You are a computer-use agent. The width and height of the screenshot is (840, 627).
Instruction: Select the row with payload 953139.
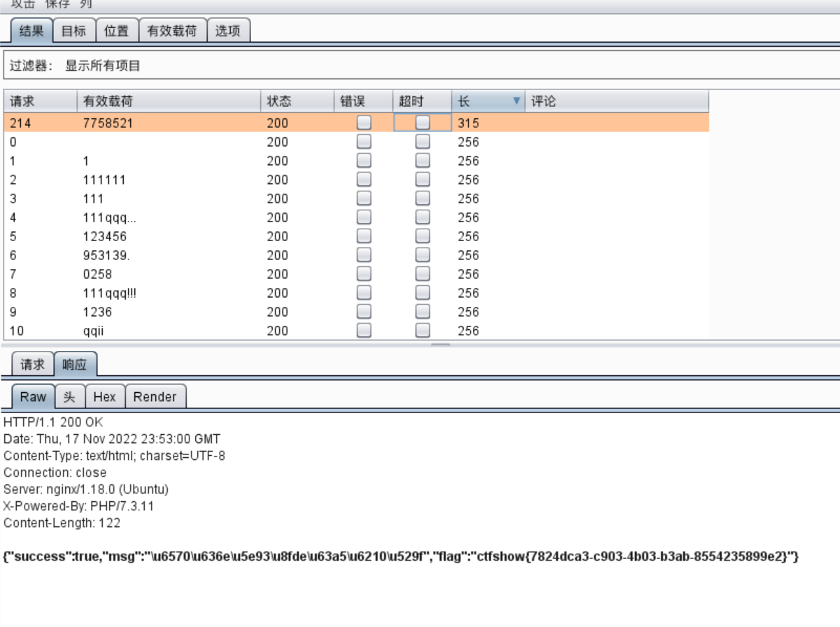click(x=357, y=255)
